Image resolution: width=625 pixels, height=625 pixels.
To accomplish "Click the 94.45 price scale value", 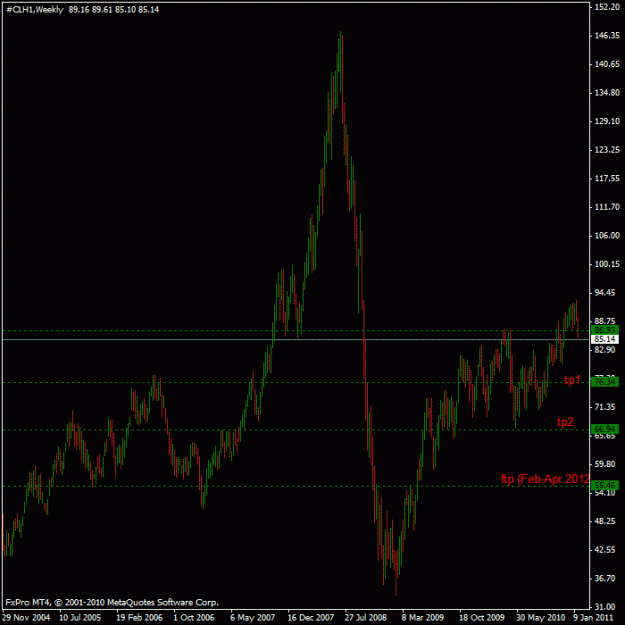I will tap(607, 293).
